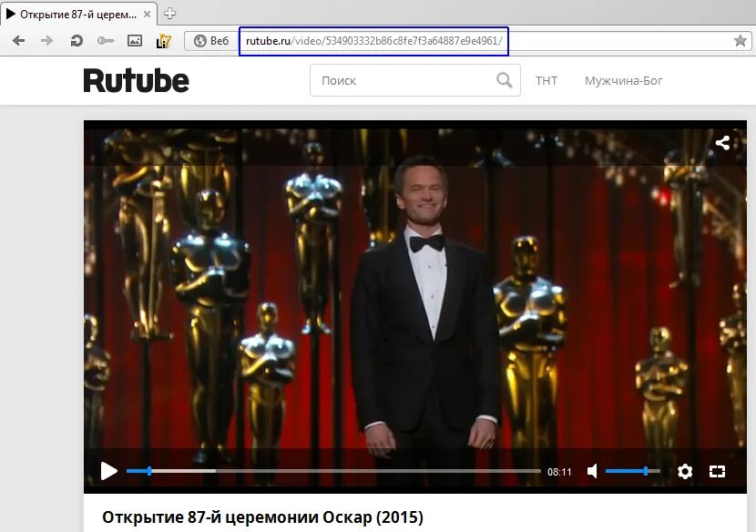Click the image toggle icon in toolbar
Image resolution: width=756 pixels, height=532 pixels.
coord(135,40)
